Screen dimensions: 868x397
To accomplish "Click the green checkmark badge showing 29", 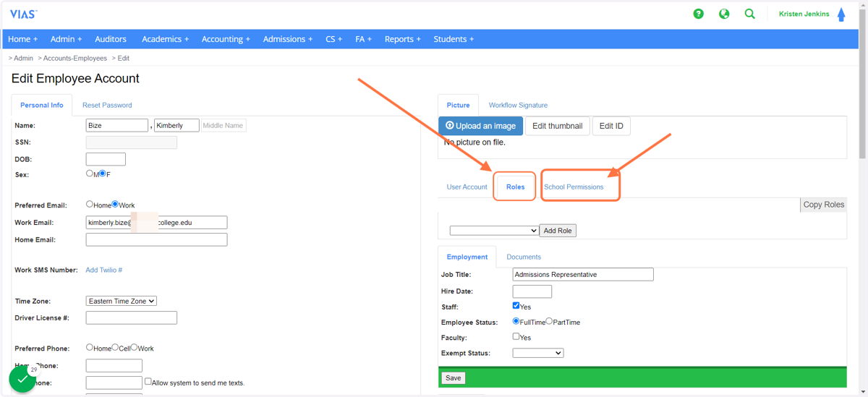I will 22,378.
